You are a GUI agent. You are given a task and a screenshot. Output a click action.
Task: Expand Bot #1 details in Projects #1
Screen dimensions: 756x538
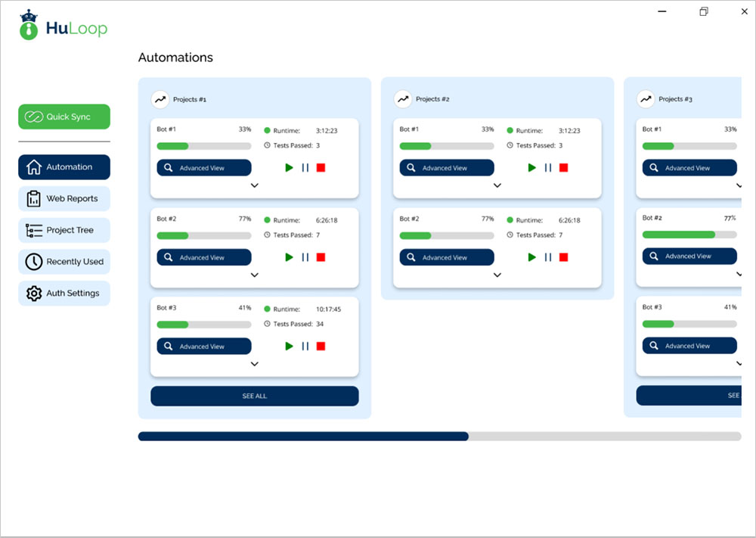[255, 185]
